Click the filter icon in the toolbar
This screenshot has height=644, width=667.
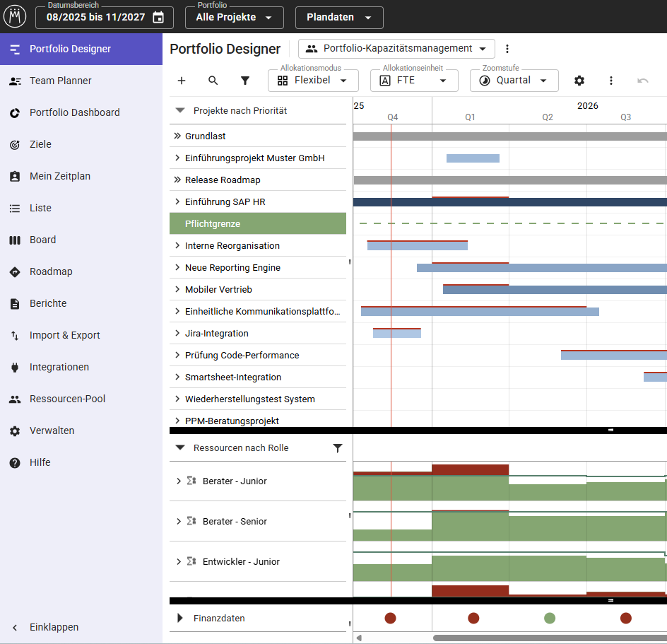245,81
